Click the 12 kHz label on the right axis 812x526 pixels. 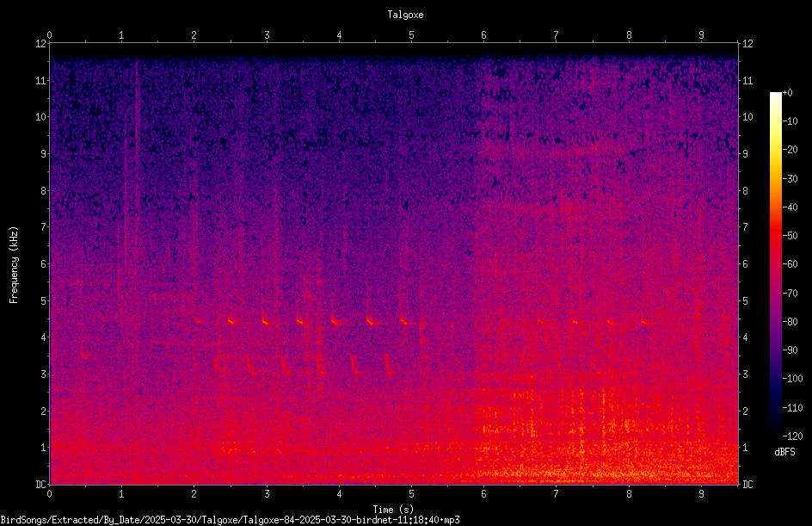pyautogui.click(x=747, y=44)
